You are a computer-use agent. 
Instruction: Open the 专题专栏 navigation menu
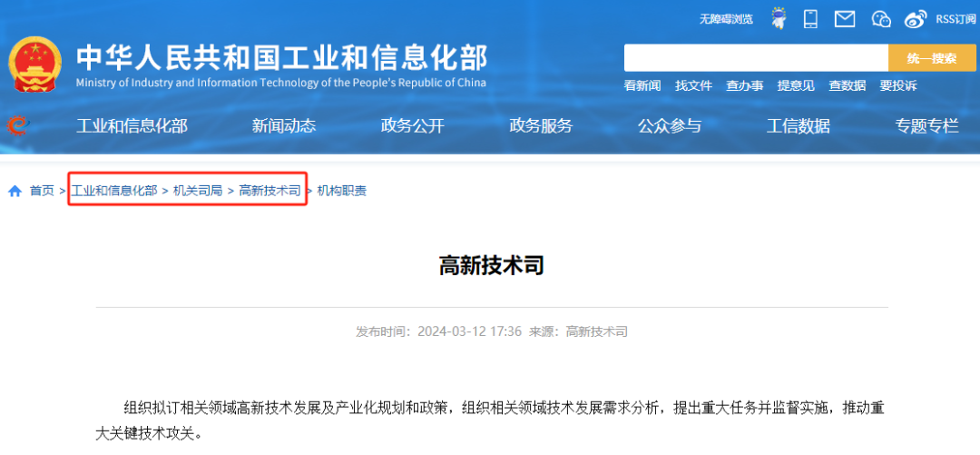point(927,126)
